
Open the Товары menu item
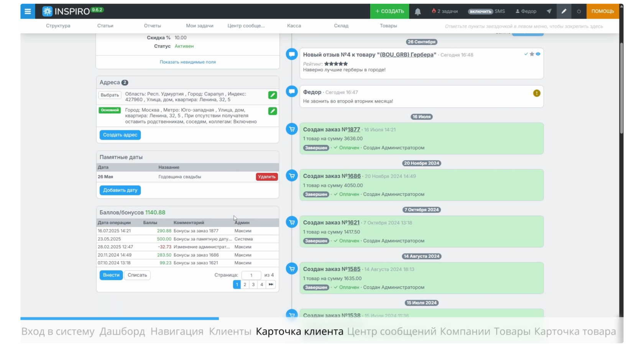click(x=388, y=26)
